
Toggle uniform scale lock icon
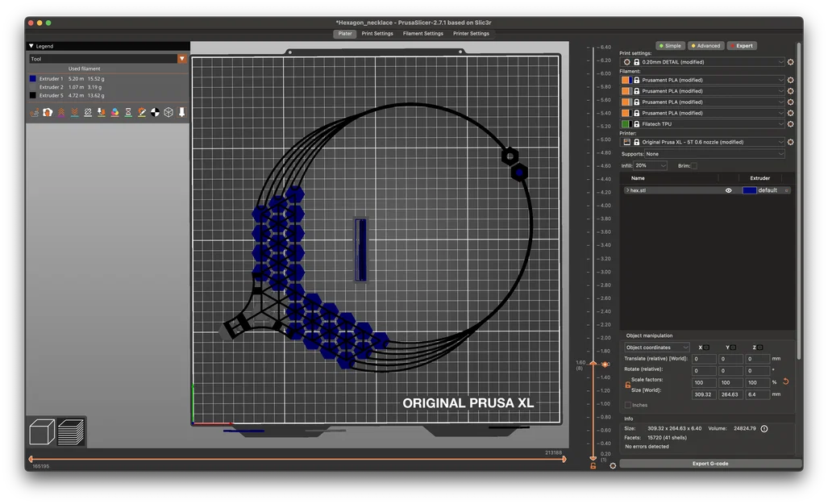click(x=627, y=385)
